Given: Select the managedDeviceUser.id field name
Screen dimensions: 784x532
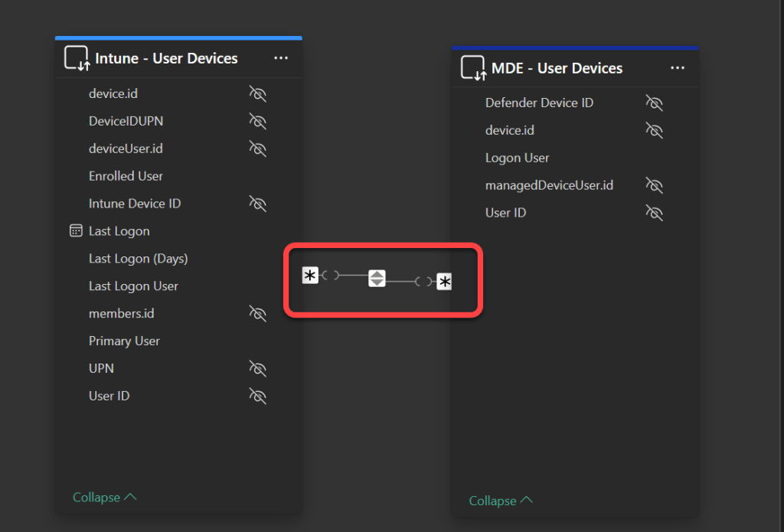Looking at the screenshot, I should click(x=549, y=185).
